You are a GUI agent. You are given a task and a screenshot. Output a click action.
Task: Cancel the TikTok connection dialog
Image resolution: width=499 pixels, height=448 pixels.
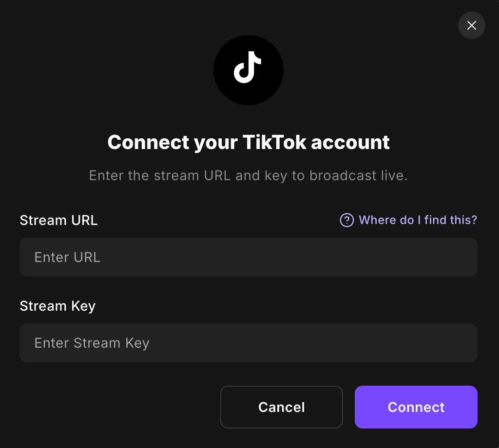(x=281, y=407)
